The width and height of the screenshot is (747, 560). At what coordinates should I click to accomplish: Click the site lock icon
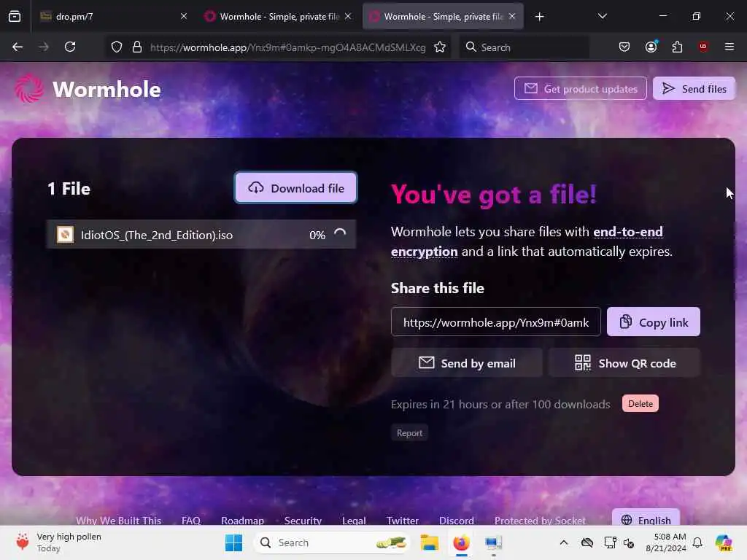[x=137, y=47]
